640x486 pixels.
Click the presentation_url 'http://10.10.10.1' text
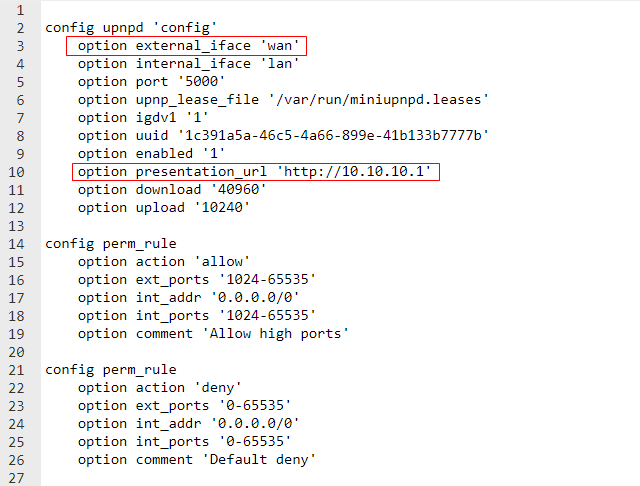[x=345, y=172]
